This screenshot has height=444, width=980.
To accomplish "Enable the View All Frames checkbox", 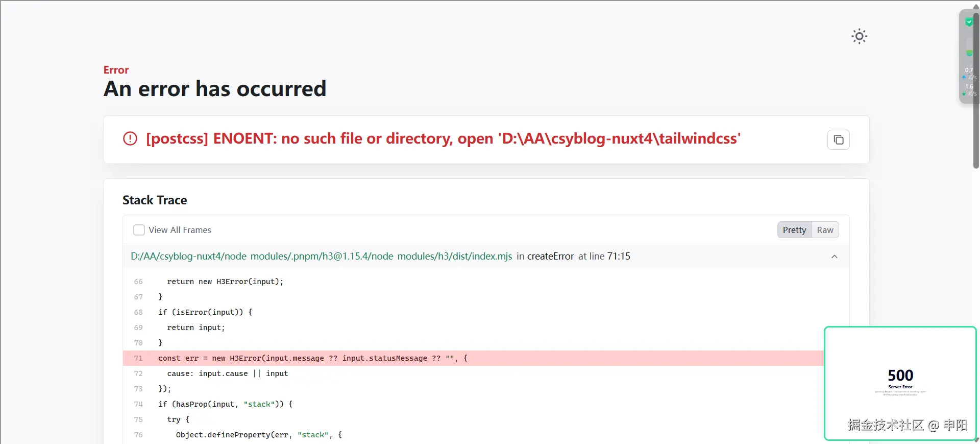I will click(139, 230).
